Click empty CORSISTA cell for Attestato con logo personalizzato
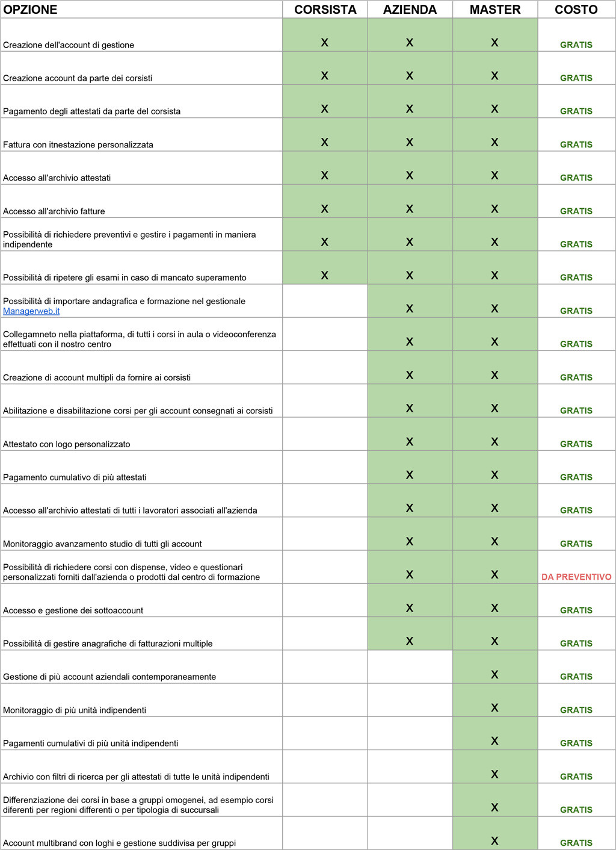616x850 pixels. point(325,434)
